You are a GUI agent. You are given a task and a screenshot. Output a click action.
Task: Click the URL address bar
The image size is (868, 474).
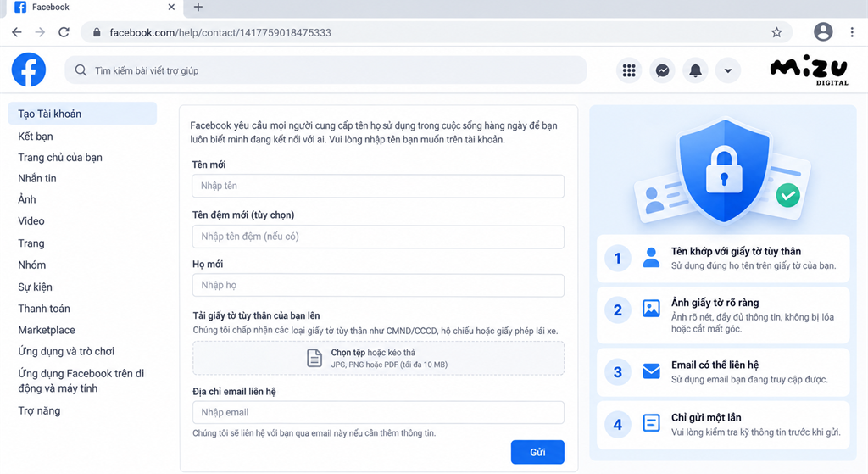click(x=437, y=32)
